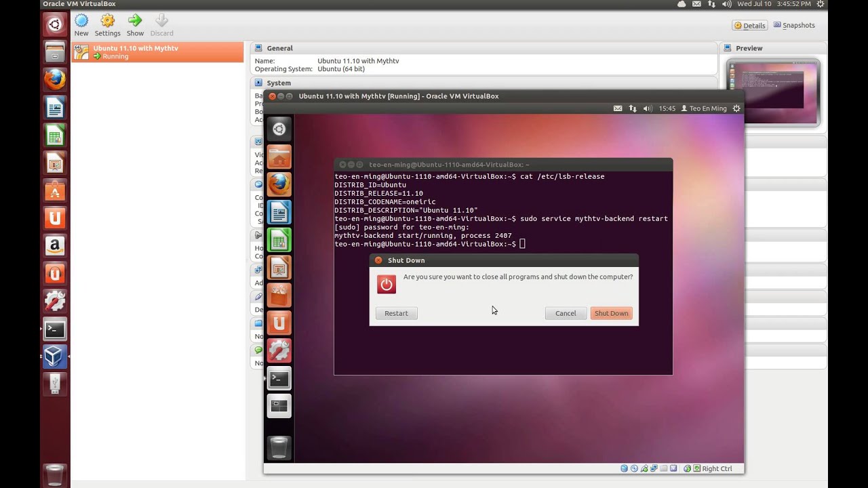Open host sound volume indicator
Screen dimensions: 868x488
click(727, 4)
